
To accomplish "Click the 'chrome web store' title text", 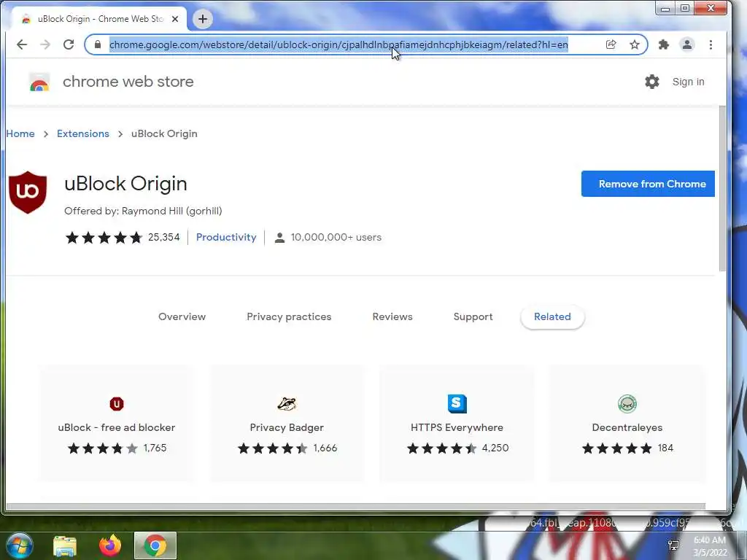I will (128, 82).
